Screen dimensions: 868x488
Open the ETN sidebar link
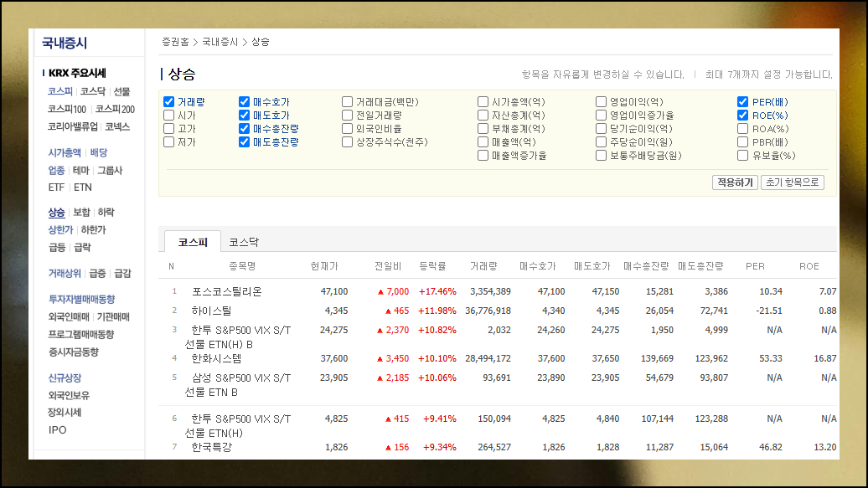point(82,187)
